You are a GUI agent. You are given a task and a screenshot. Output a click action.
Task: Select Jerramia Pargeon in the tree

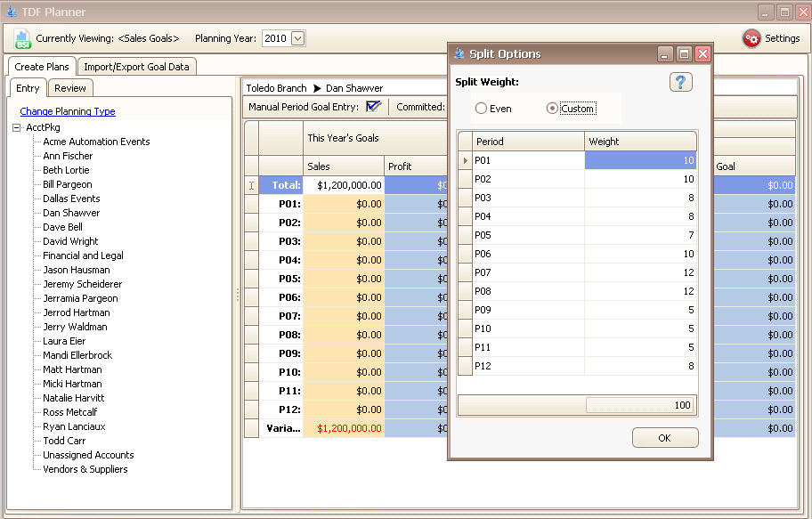tap(80, 298)
